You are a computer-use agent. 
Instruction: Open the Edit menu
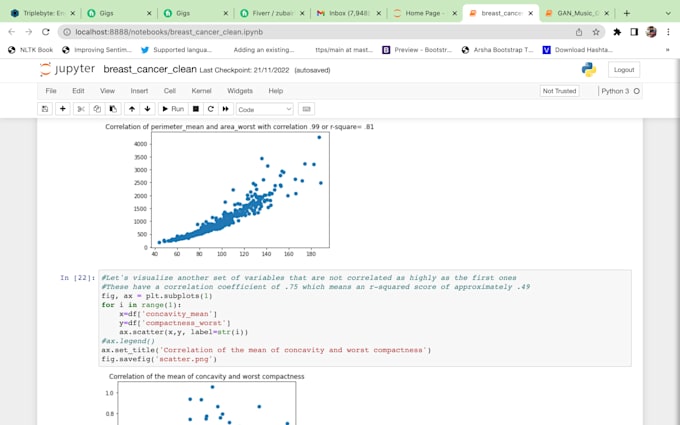78,91
